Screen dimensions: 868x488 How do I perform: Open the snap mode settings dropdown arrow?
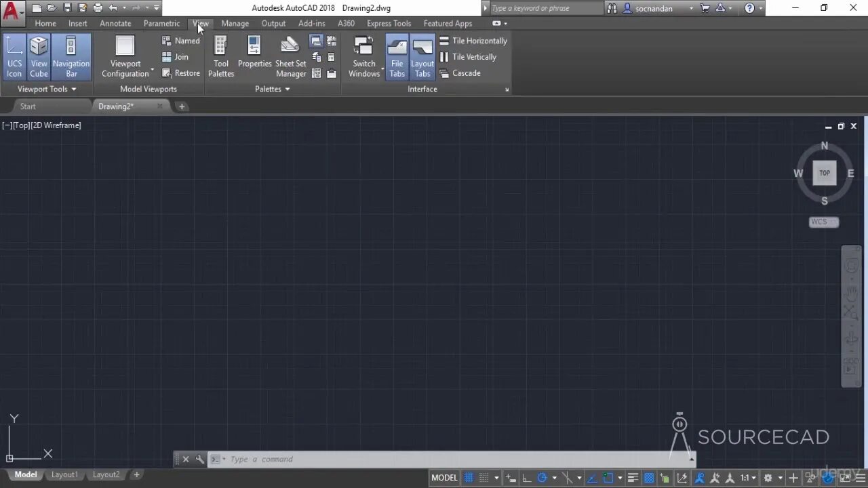(496, 478)
